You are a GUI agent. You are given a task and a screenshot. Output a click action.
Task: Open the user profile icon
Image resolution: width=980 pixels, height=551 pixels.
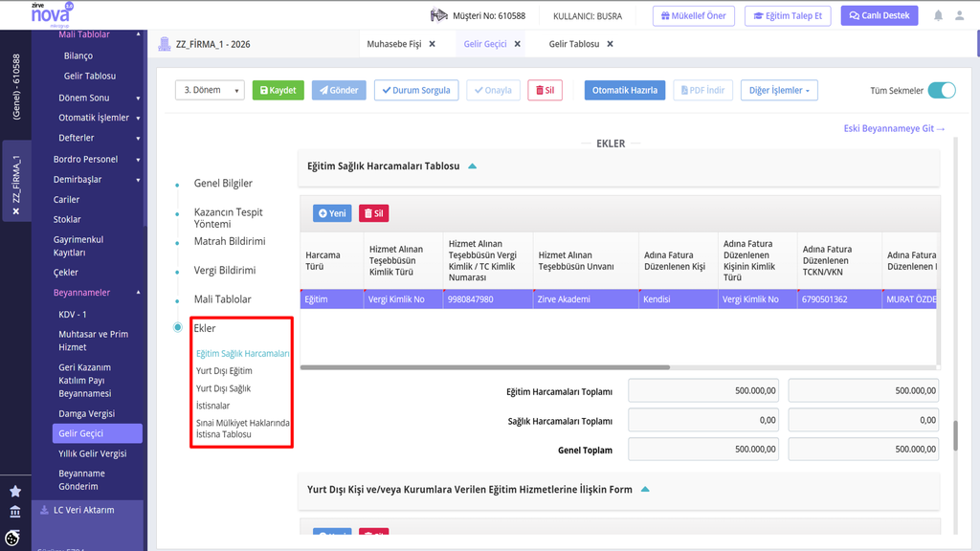[x=959, y=15]
